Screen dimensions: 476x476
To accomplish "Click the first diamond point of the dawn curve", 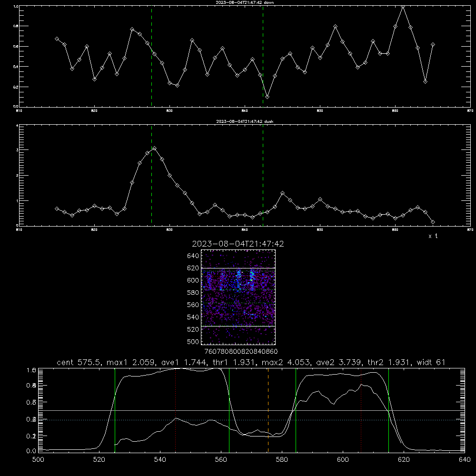I will pos(57,39).
